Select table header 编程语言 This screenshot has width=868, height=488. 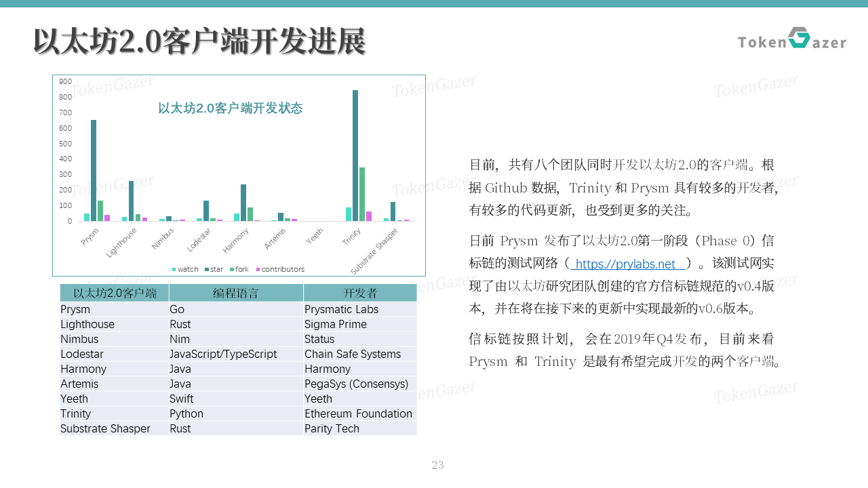pos(236,293)
